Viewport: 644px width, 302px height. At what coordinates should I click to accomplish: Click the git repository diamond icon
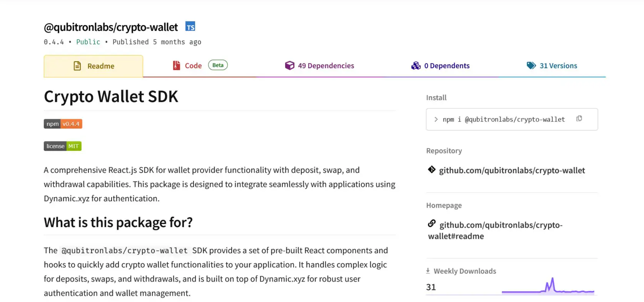(x=432, y=169)
